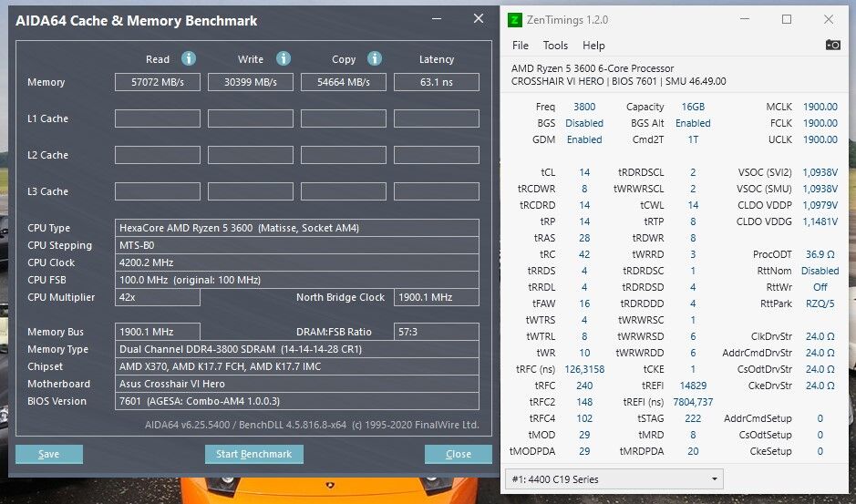Viewport: 856px width, 504px height.
Task: Click the RttWr value 'Off'
Action: pos(820,287)
